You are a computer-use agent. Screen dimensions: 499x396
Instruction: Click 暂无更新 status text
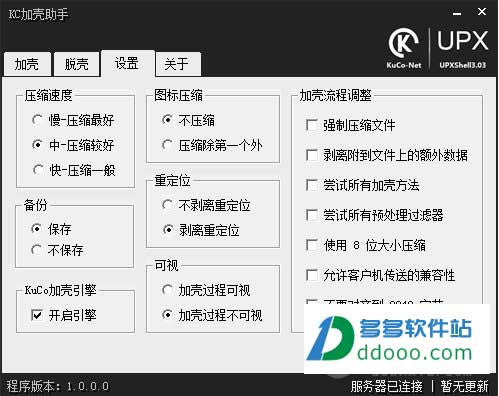point(464,386)
